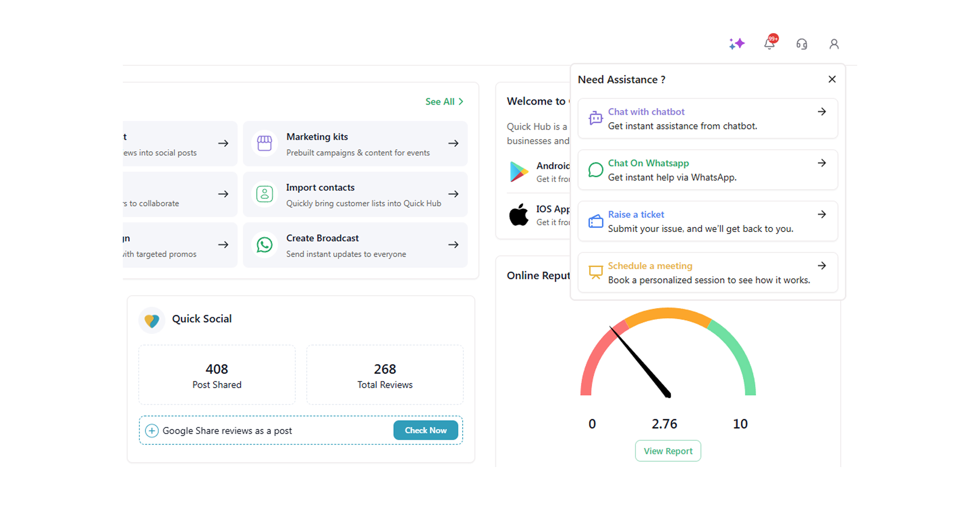The image size is (980, 511).
Task: Open the AI sparkle assistant icon
Action: (x=736, y=44)
